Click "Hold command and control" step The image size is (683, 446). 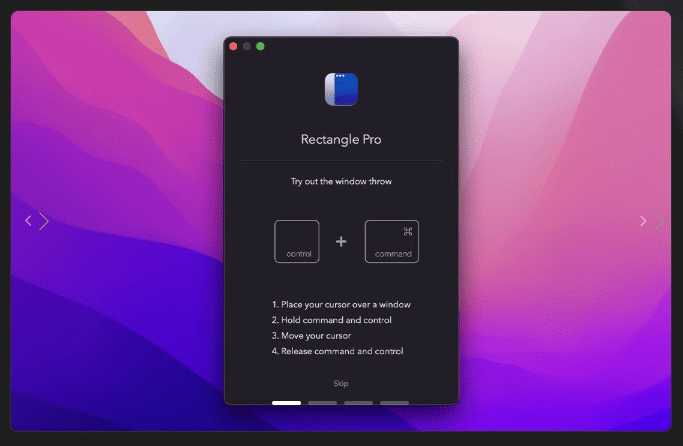coord(331,320)
